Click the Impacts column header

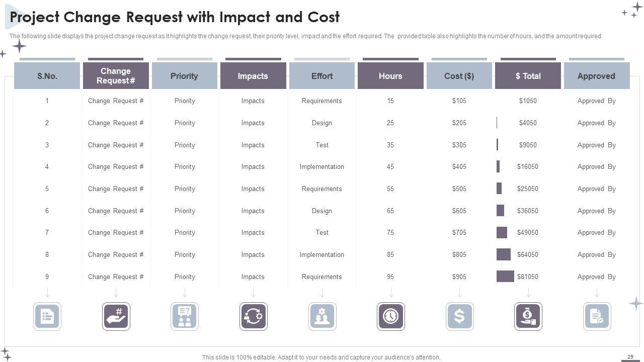253,76
